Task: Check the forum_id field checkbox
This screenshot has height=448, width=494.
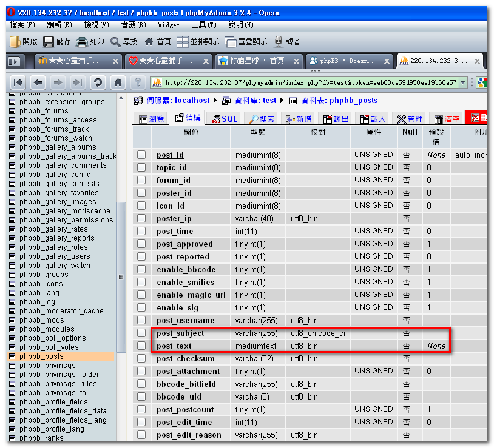Action: [x=141, y=180]
